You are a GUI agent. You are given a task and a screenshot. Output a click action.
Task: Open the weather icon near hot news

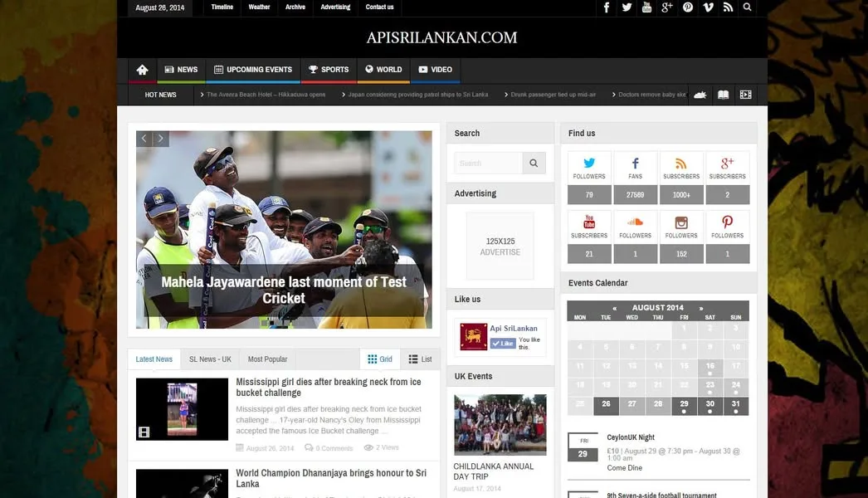click(700, 94)
